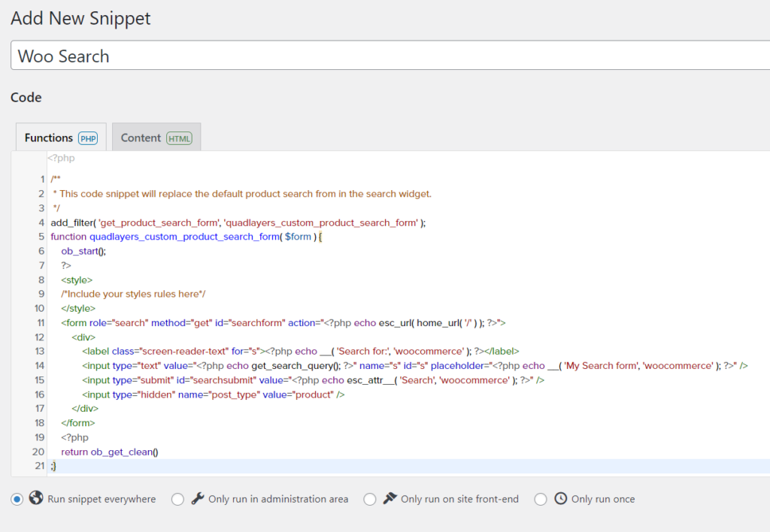Click the '<div>' opening tag on line 12
The width and height of the screenshot is (770, 532).
pos(83,337)
